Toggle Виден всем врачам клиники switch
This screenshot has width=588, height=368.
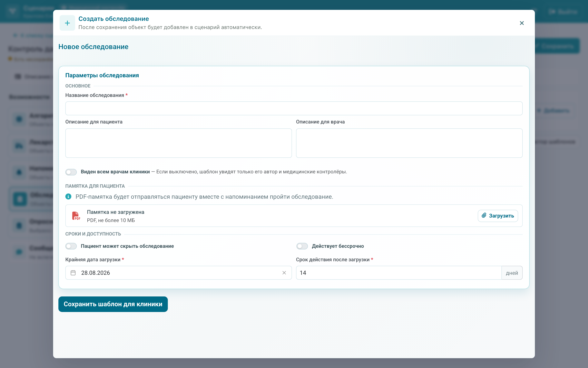point(71,172)
